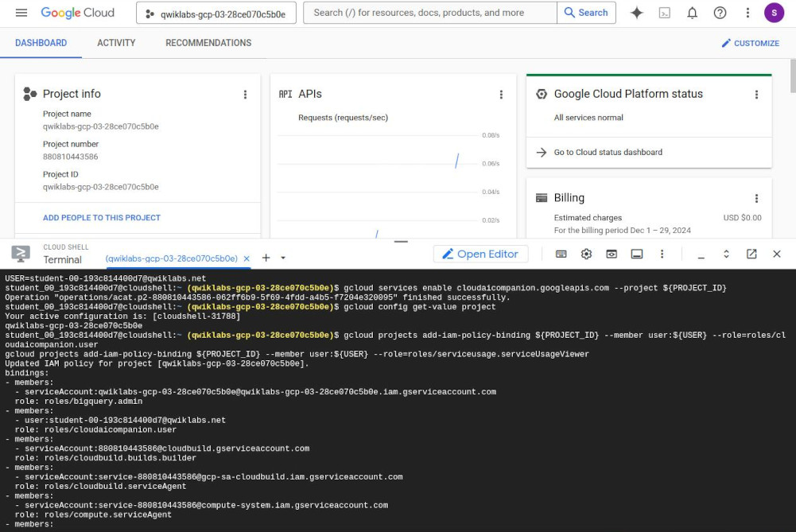Click the Google Cloud Platform status icon
The height and width of the screenshot is (532, 796).
coord(542,94)
